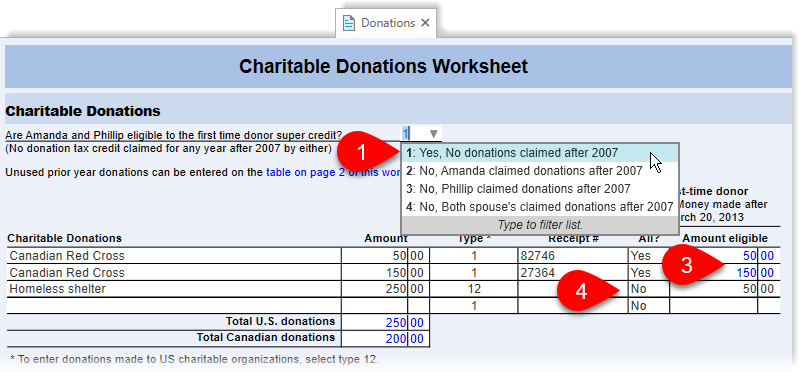Open the table on page 2 link
Viewport: 799px width, 372px height.
(x=333, y=172)
